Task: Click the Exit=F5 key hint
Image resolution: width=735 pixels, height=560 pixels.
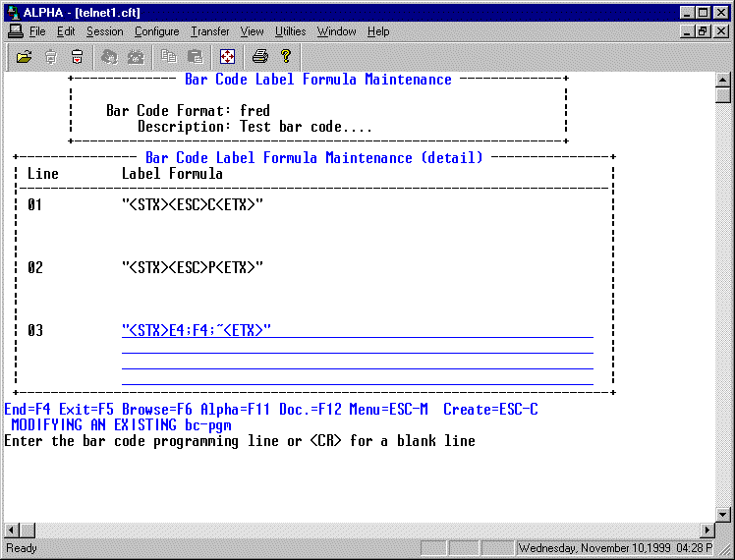Action: click(86, 409)
